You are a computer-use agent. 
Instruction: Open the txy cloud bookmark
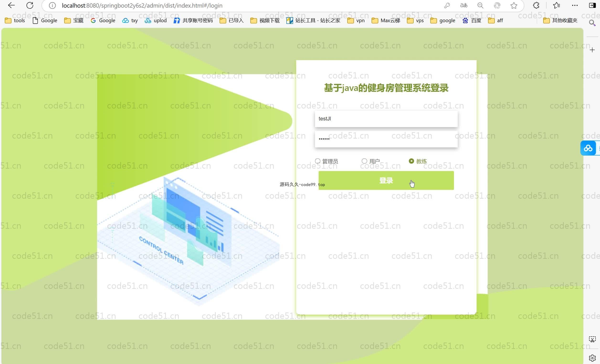[130, 21]
